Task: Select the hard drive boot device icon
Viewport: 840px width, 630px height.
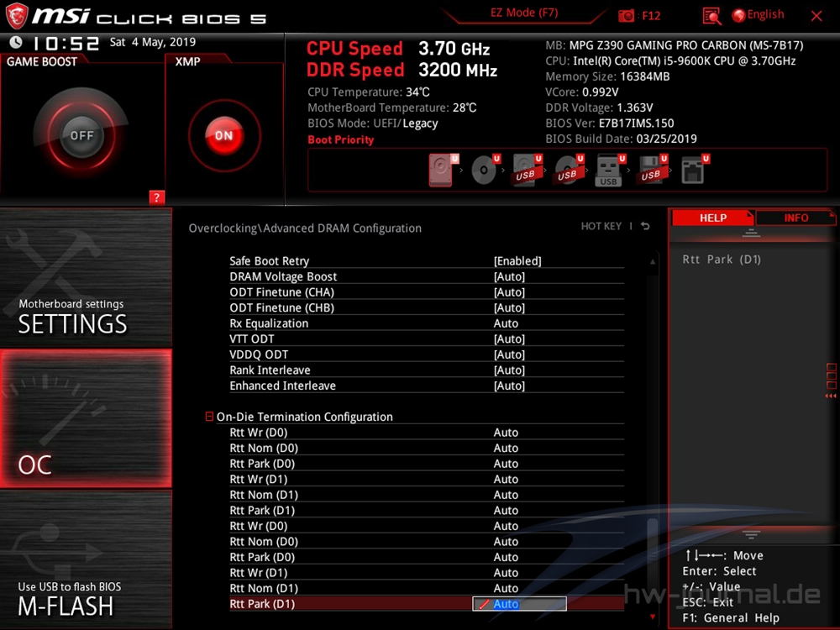Action: [x=443, y=170]
